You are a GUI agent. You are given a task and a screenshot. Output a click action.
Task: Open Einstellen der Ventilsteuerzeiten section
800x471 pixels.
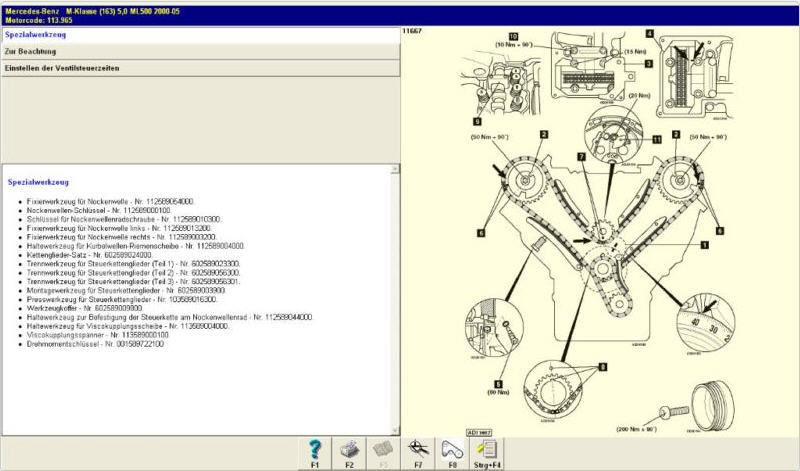point(198,67)
